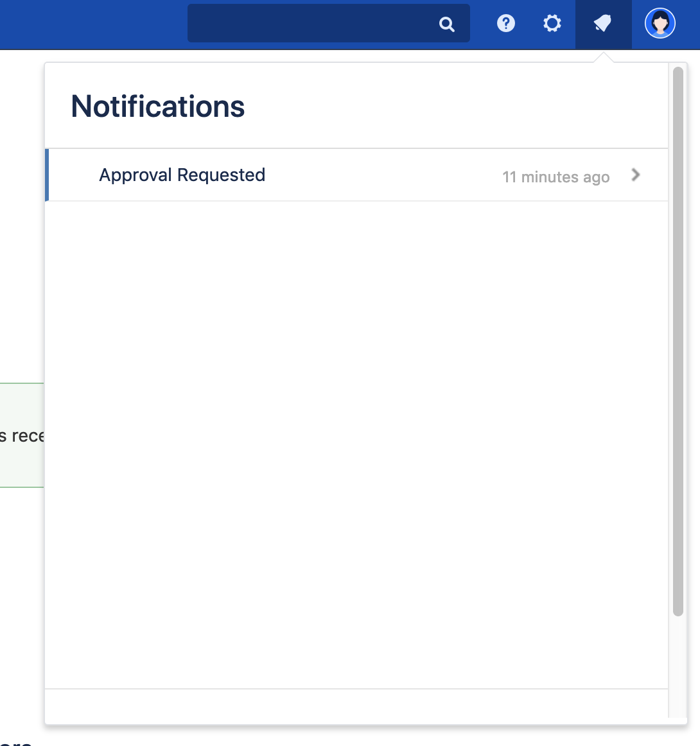This screenshot has width=700, height=746.
Task: Click blank space inside Approval Requested row
Action: pyautogui.click(x=385, y=175)
